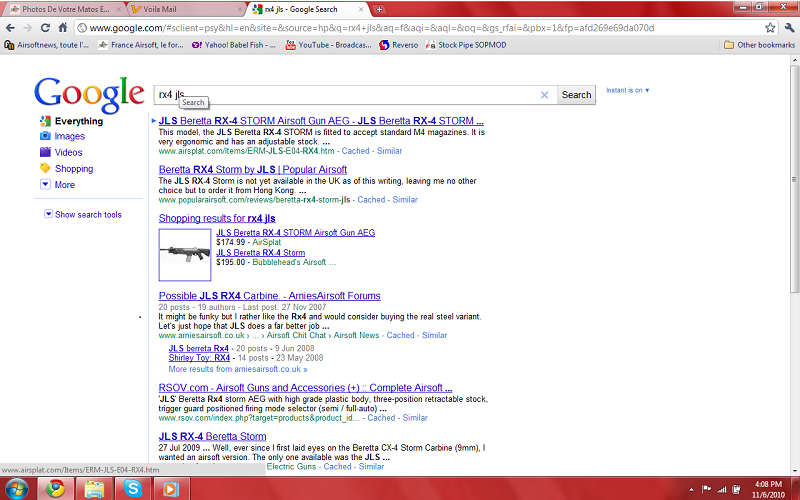Open the YouTube - Broadcast bookmark
The width and height of the screenshot is (800, 500).
click(329, 45)
